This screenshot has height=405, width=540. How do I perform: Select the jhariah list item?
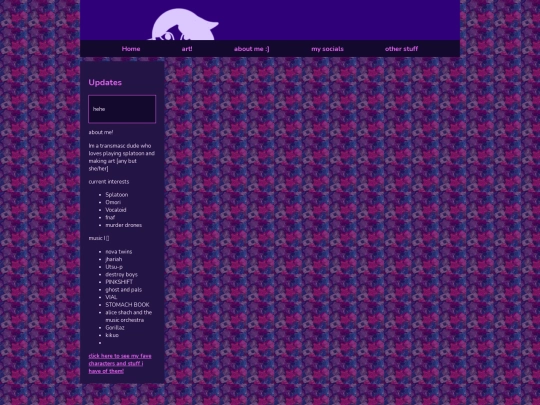[114, 259]
